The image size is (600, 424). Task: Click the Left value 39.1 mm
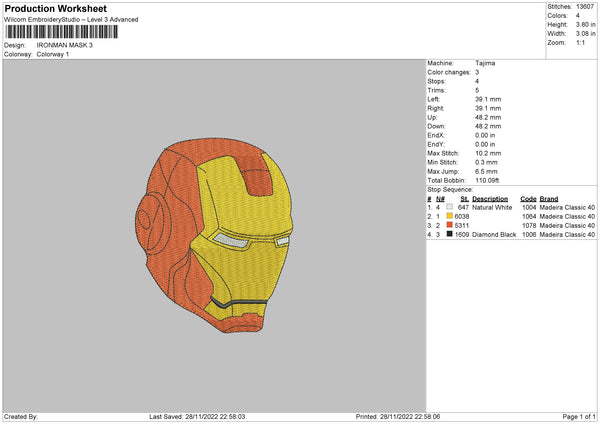point(488,99)
